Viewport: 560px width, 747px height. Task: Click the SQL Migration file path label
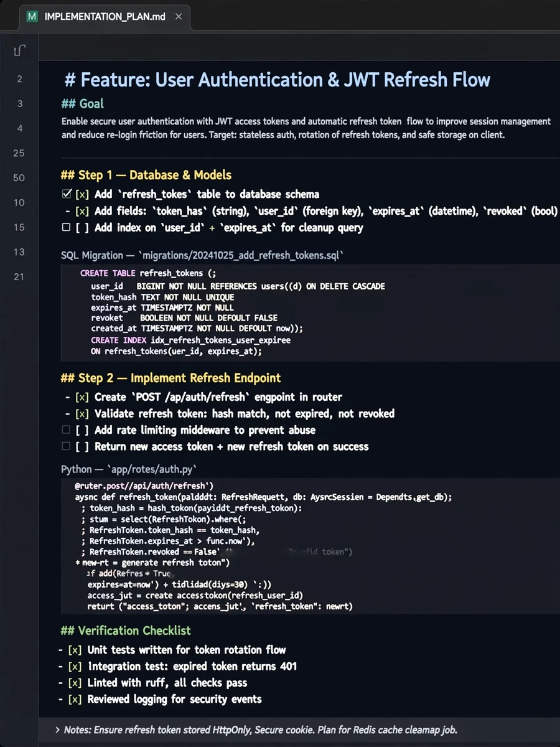[x=202, y=255]
